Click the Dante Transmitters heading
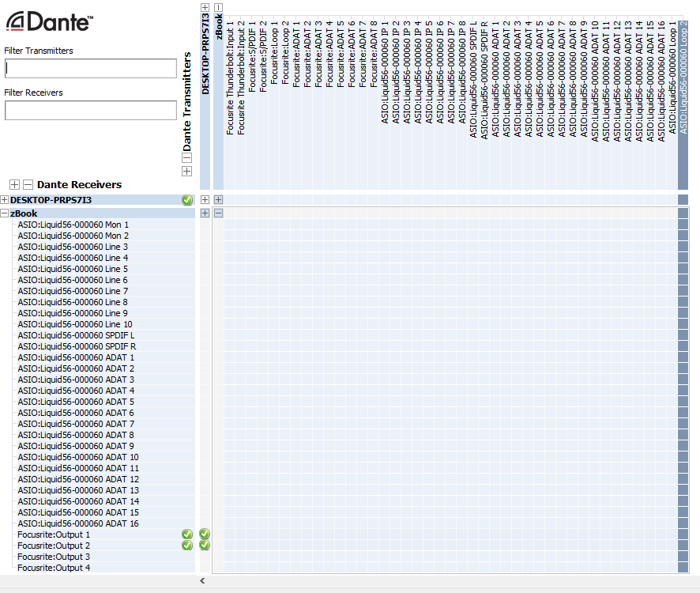Image resolution: width=700 pixels, height=593 pixels. pos(187,101)
